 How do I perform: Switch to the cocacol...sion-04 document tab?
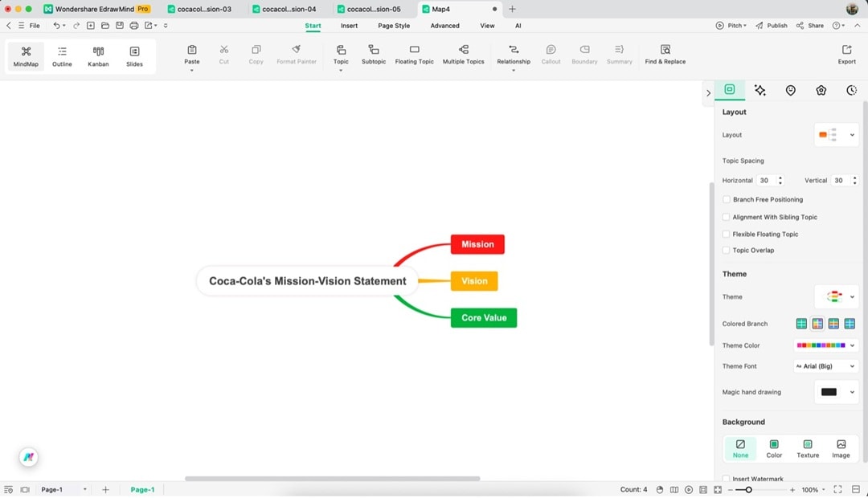(x=285, y=9)
